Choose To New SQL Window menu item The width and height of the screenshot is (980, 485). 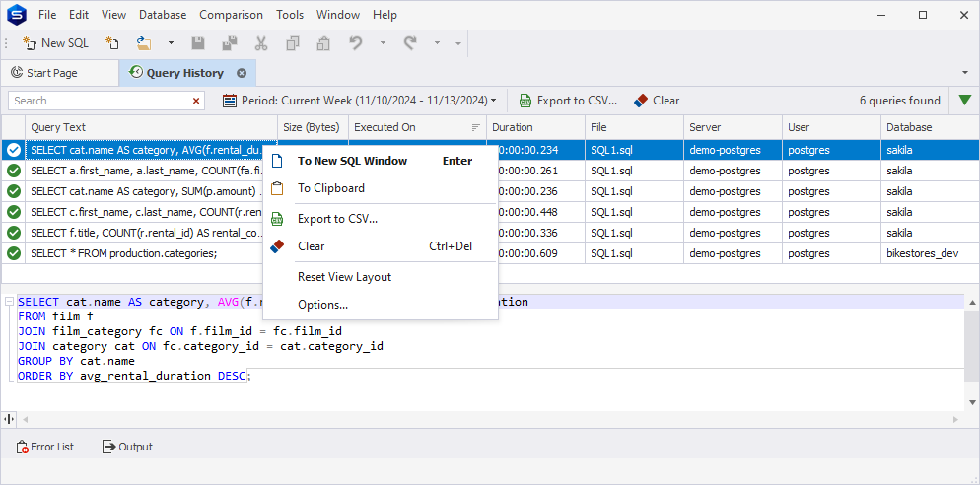(381, 161)
